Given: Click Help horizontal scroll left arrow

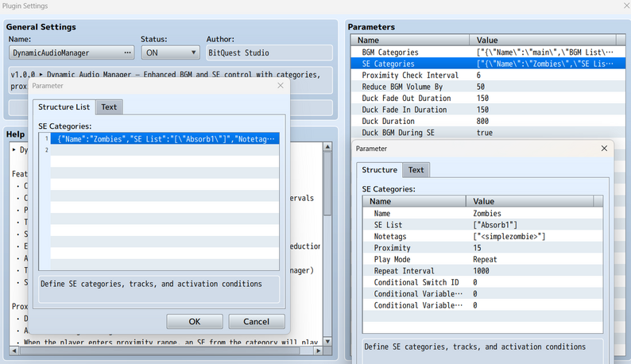Looking at the screenshot, I should point(14,350).
